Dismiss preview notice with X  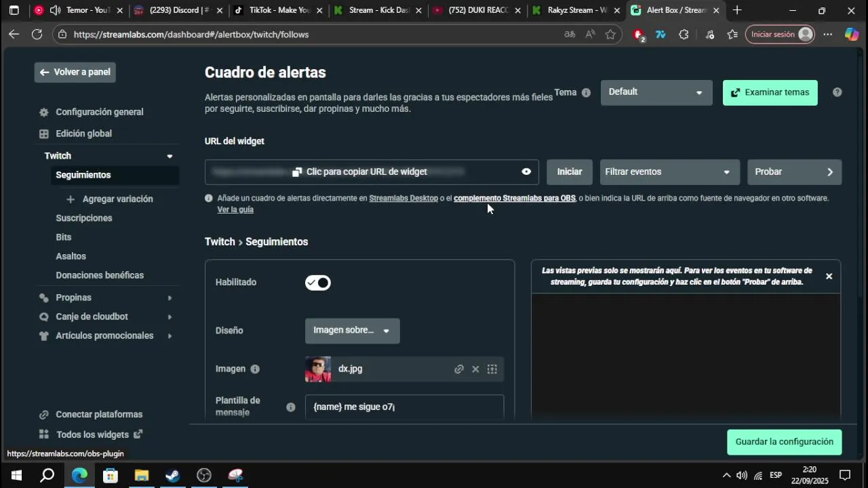click(829, 277)
